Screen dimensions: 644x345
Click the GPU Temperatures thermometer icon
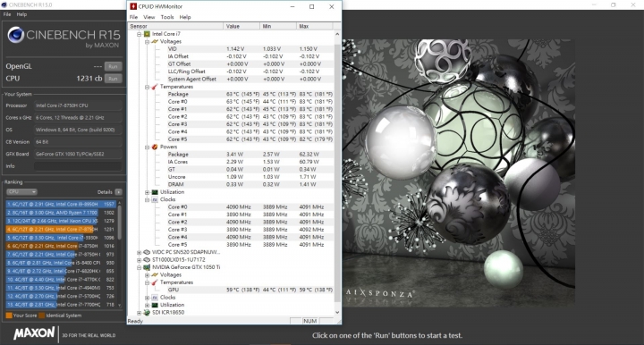tap(155, 282)
